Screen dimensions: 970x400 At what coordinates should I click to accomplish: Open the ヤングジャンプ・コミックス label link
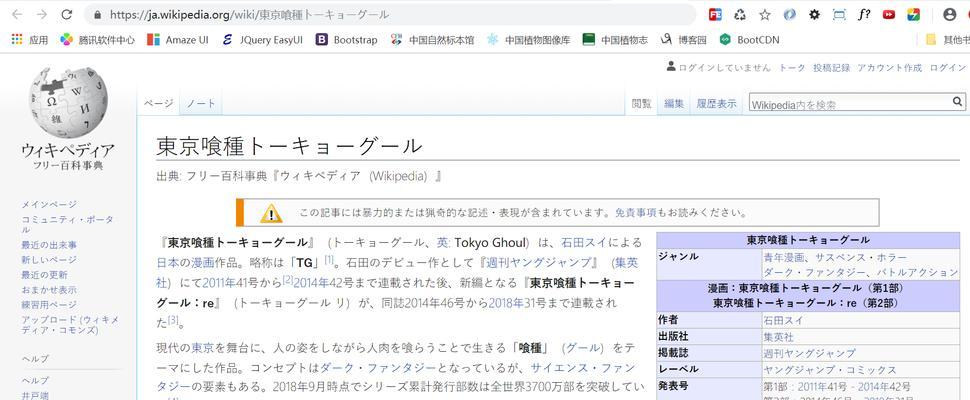[830, 370]
